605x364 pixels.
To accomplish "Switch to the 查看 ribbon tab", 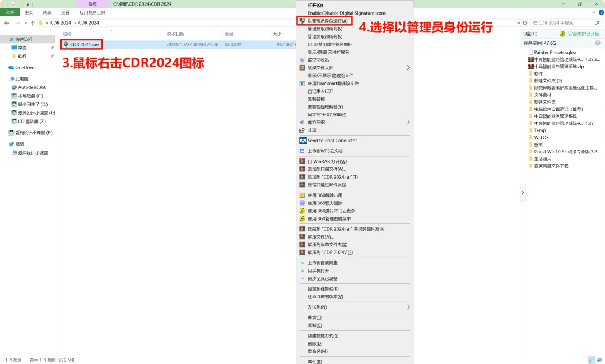I will [x=65, y=12].
